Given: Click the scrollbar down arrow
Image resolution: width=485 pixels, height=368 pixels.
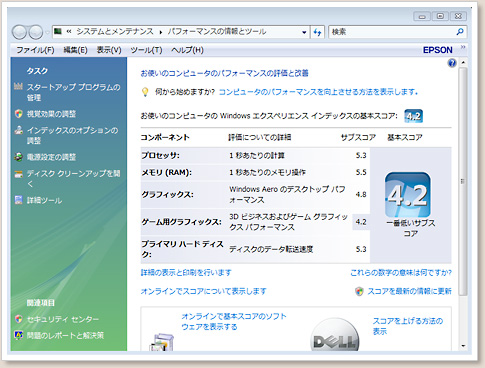Looking at the screenshot, I should coord(463,346).
